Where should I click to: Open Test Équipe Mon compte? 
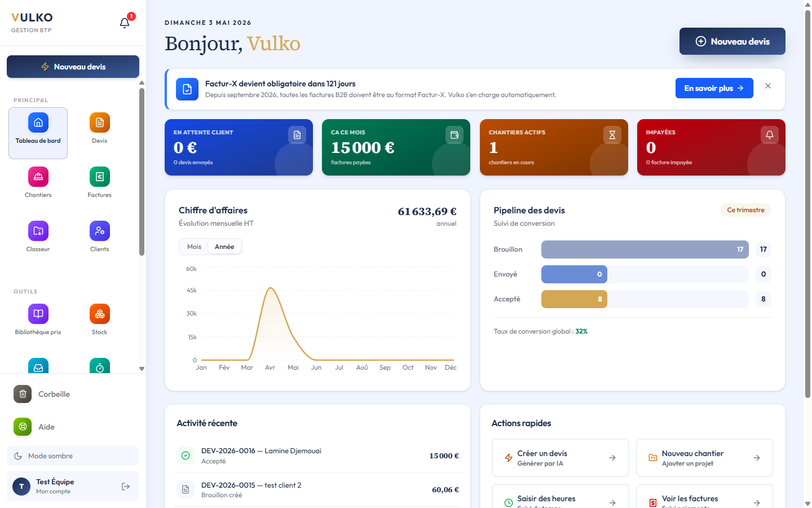(x=73, y=487)
